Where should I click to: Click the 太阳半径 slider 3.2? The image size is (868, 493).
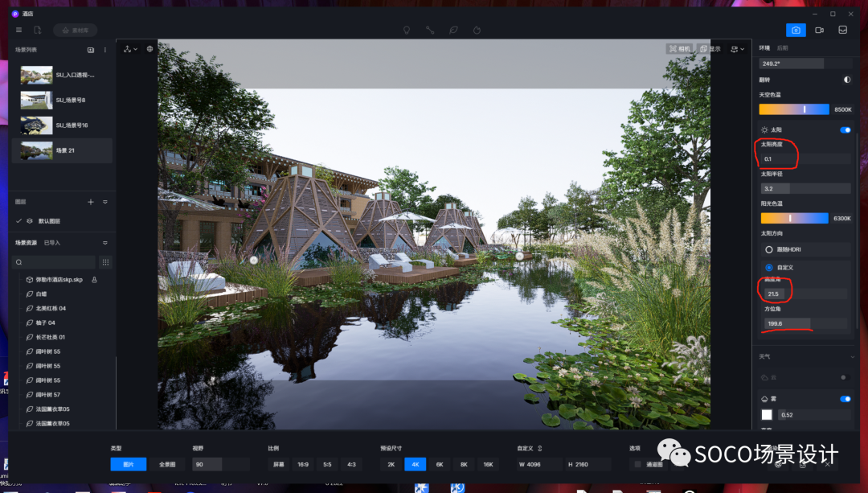click(x=805, y=189)
